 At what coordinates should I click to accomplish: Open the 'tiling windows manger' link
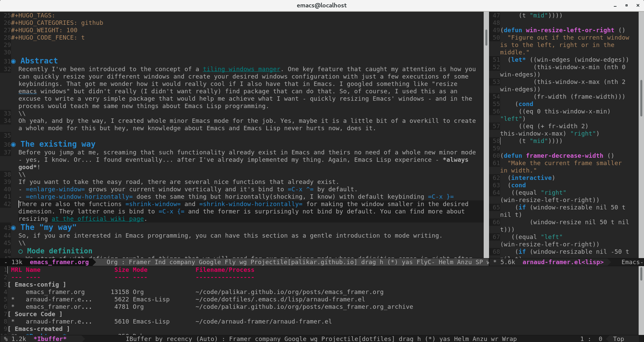click(x=241, y=69)
